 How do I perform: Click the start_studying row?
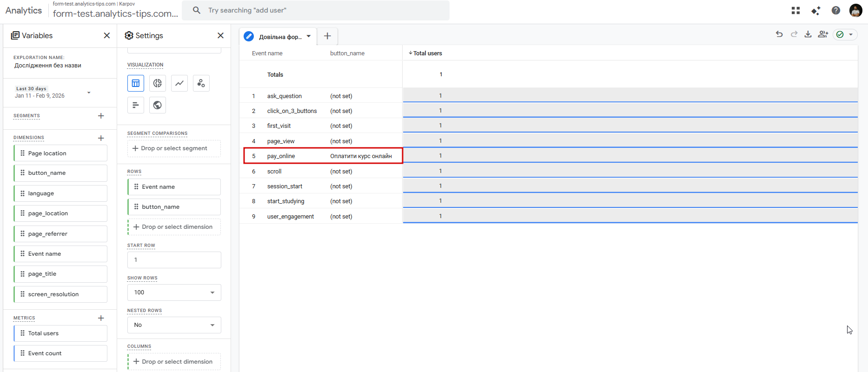pyautogui.click(x=549, y=201)
